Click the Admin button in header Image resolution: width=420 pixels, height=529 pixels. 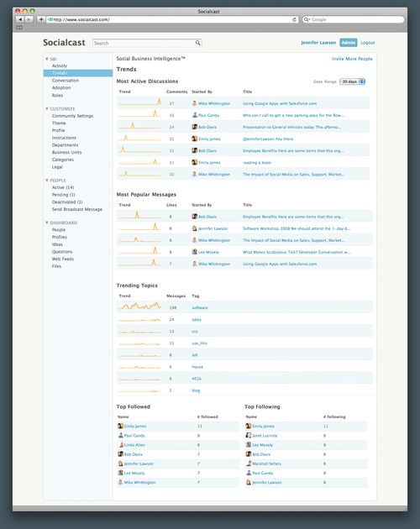[348, 43]
